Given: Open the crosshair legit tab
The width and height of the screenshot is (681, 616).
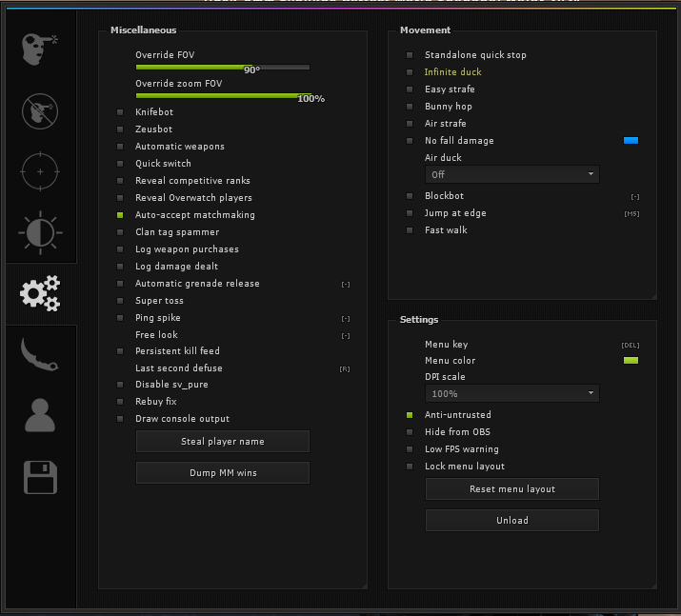Looking at the screenshot, I should [x=40, y=171].
